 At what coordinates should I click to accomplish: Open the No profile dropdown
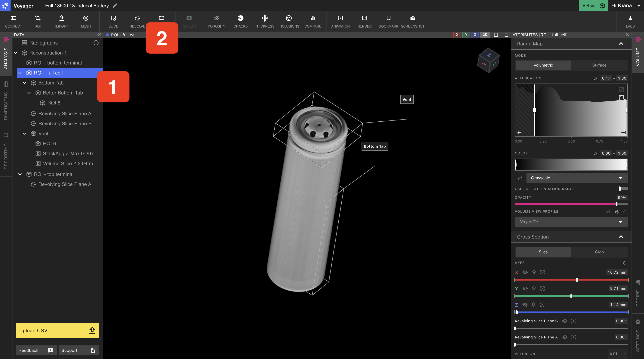coord(571,222)
